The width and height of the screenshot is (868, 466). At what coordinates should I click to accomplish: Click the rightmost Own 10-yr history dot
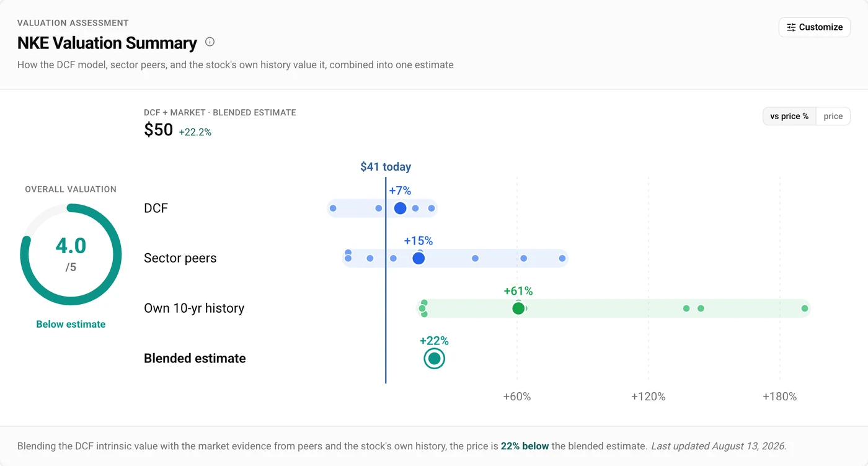tap(805, 308)
